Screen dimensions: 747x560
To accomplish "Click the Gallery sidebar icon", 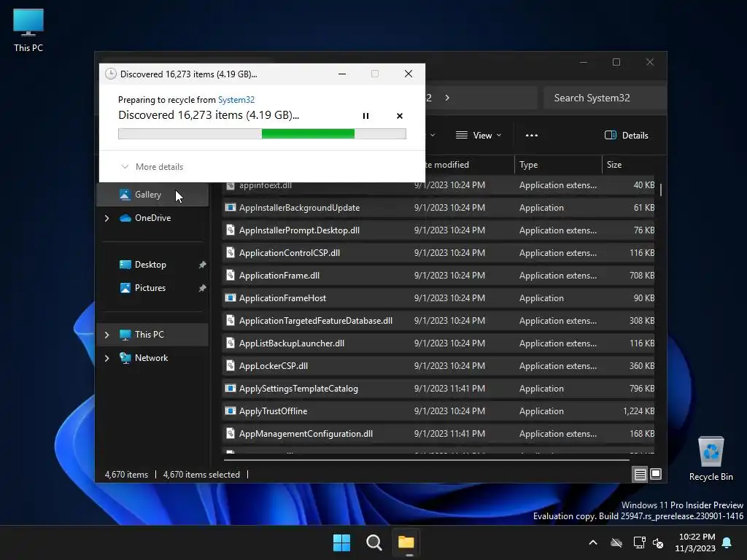I will point(125,195).
